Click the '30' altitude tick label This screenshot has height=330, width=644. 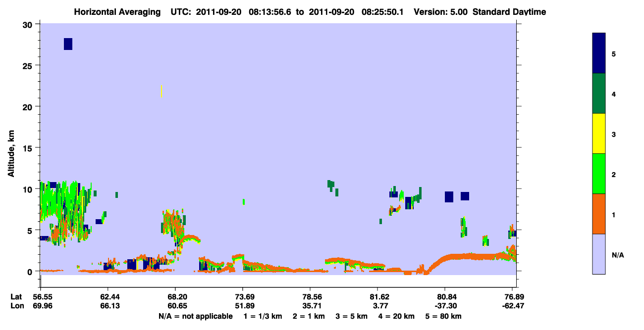(28, 24)
